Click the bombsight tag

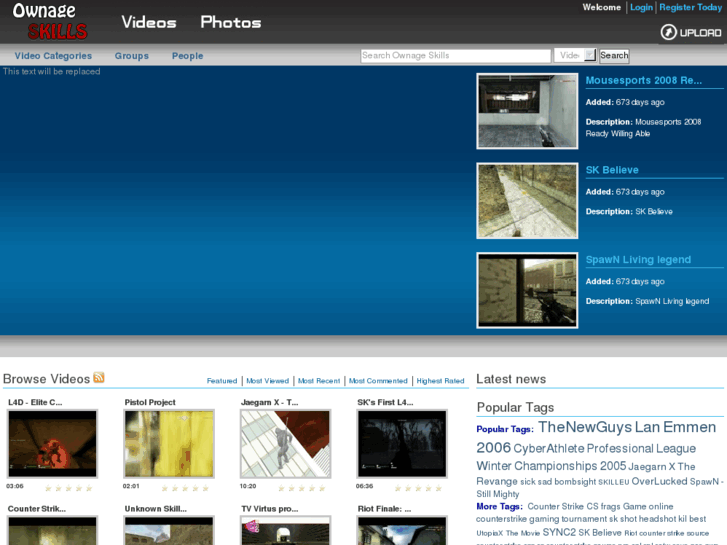[575, 482]
